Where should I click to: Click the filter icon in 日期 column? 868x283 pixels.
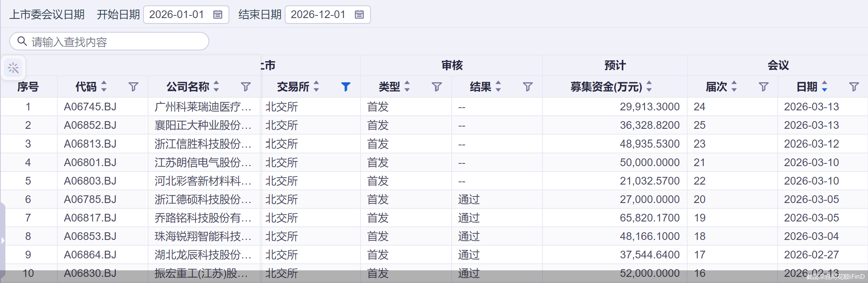click(x=854, y=87)
